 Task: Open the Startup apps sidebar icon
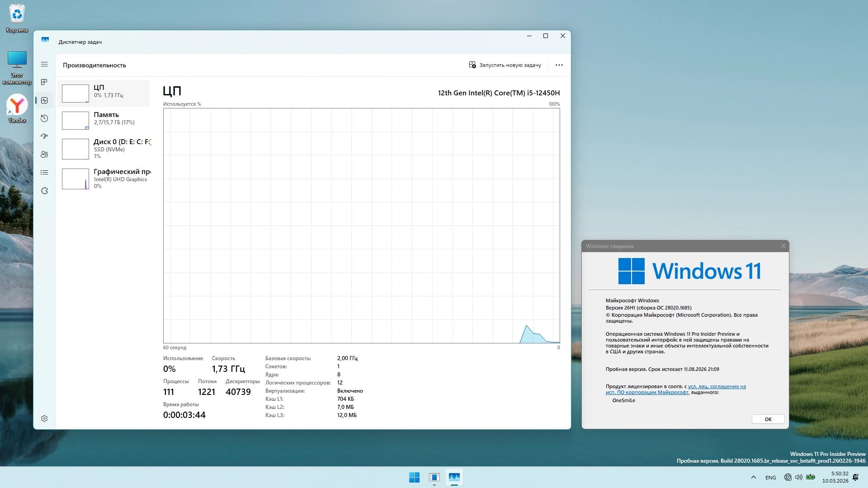[x=44, y=136]
